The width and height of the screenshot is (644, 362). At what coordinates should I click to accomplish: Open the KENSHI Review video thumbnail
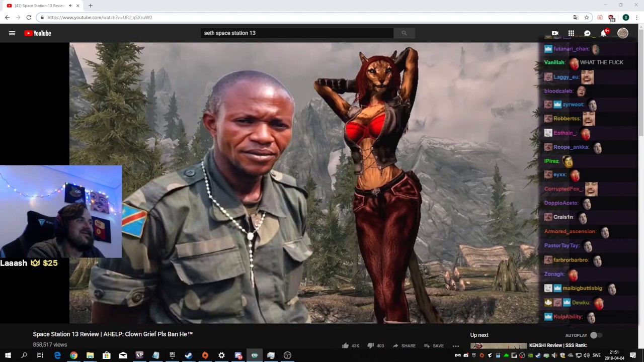pos(499,346)
